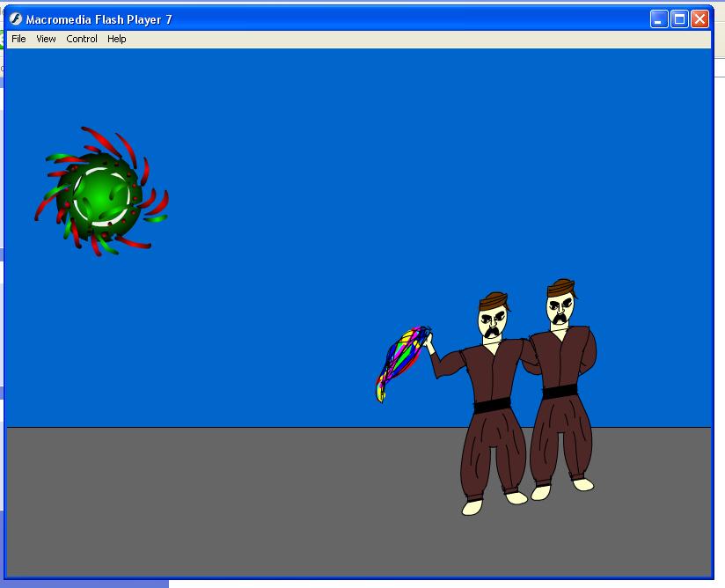This screenshot has height=588, width=725.
Task: Click the gray ground area
Action: click(220, 502)
